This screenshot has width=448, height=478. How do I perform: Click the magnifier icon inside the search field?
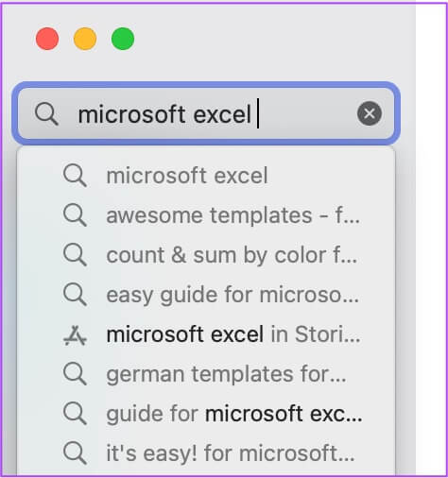tap(46, 114)
